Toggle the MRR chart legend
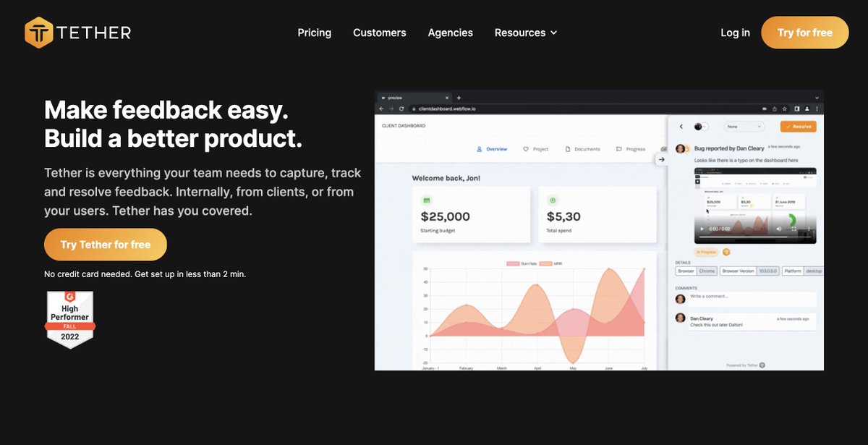Image resolution: width=868 pixels, height=445 pixels. [551, 264]
